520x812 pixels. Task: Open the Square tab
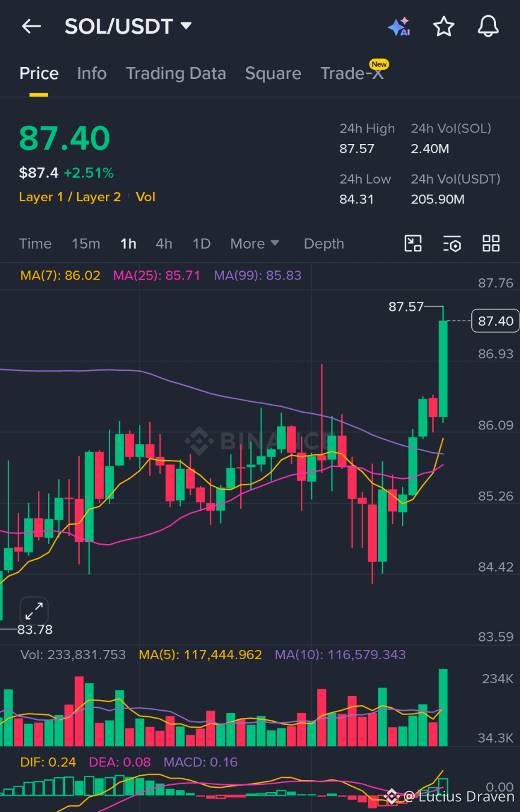[273, 73]
